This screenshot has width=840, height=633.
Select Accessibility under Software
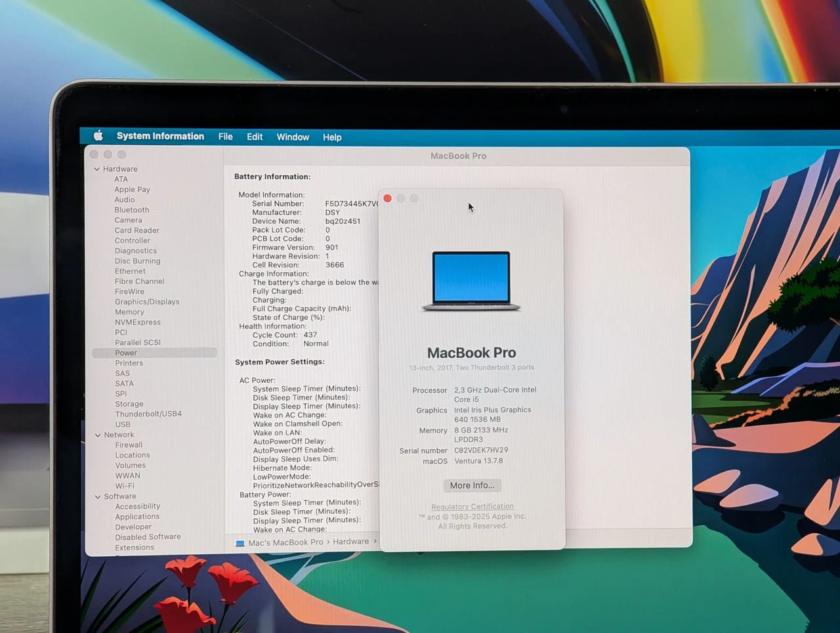click(138, 506)
